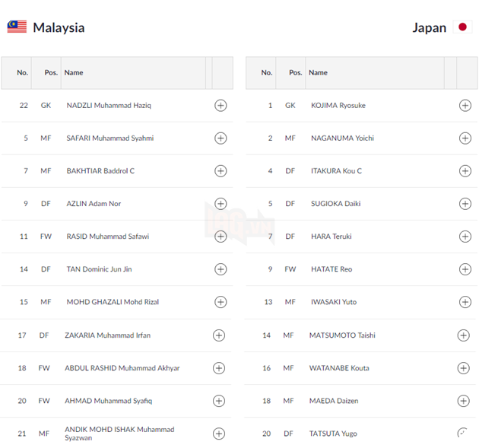
Task: Click GK position in NADZLI row
Action: pos(46,106)
